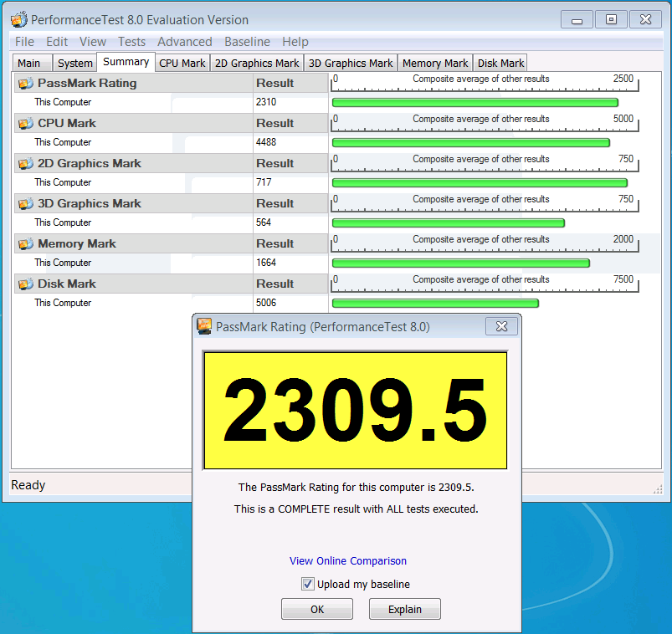Click the Memory Mark section header text
The height and width of the screenshot is (634, 672).
[77, 243]
